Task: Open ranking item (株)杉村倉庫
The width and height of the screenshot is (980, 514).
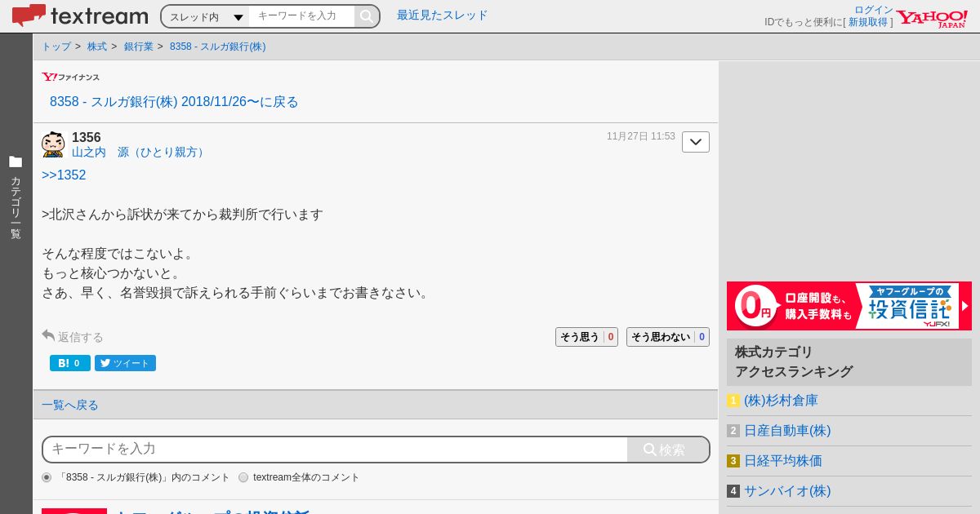Action: point(781,401)
